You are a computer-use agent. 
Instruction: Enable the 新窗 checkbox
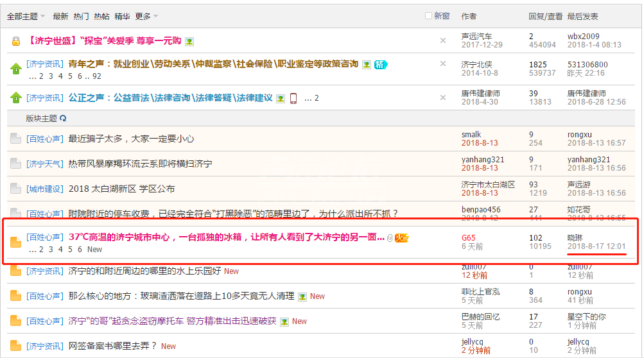click(428, 15)
